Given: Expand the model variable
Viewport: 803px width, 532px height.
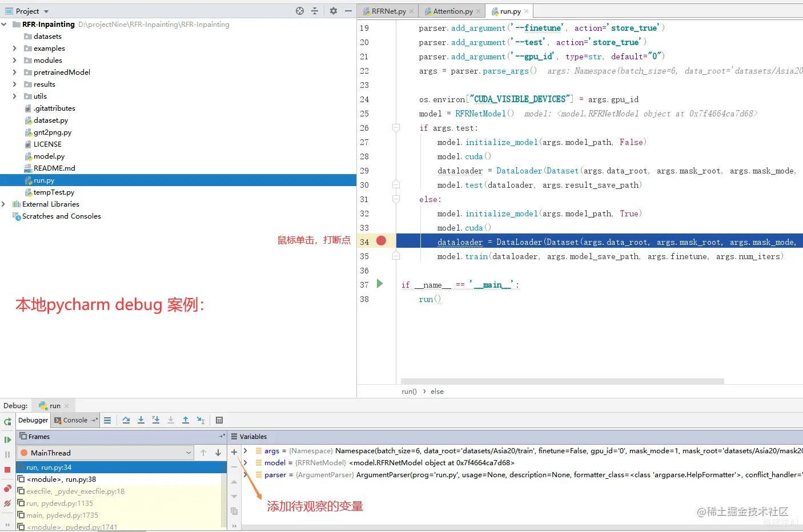Looking at the screenshot, I should pyautogui.click(x=246, y=463).
